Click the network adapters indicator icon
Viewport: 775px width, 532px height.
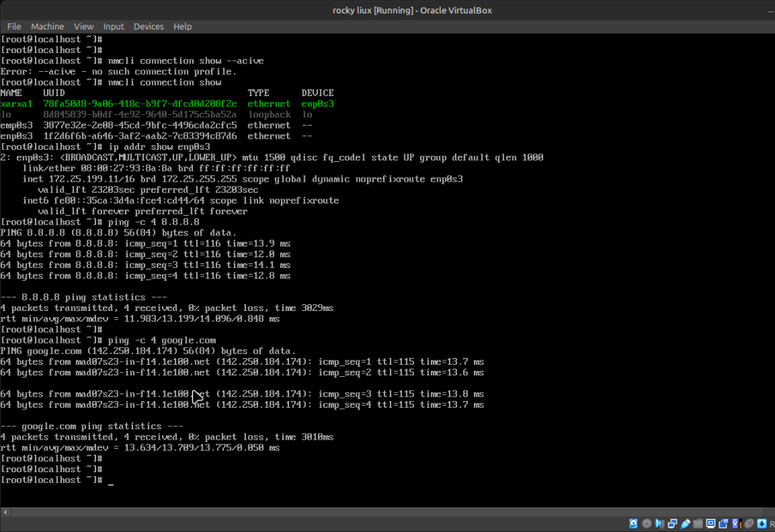click(672, 524)
